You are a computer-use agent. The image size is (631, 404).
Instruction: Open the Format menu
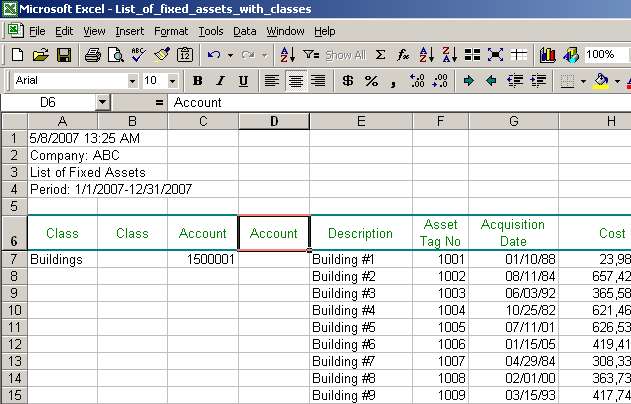click(171, 31)
